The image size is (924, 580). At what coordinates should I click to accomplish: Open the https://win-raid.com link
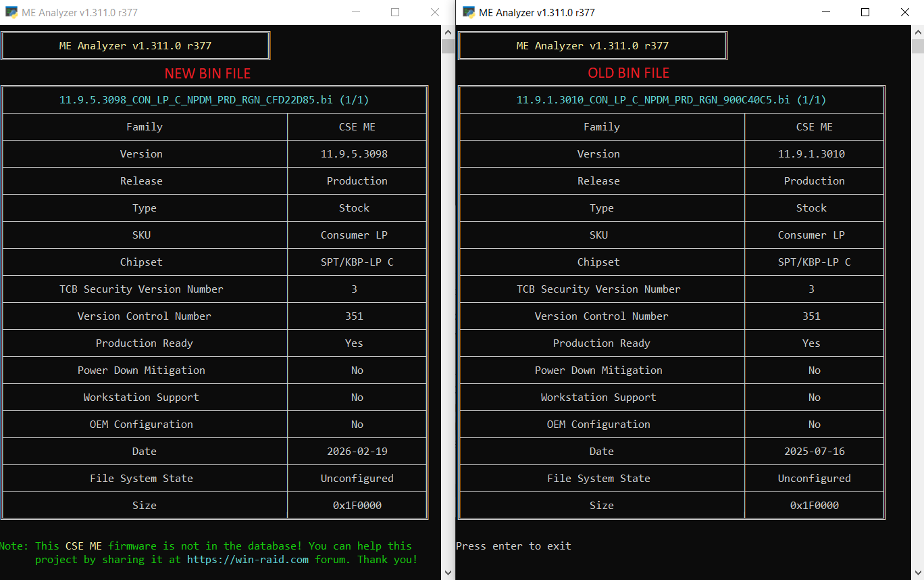(248, 559)
